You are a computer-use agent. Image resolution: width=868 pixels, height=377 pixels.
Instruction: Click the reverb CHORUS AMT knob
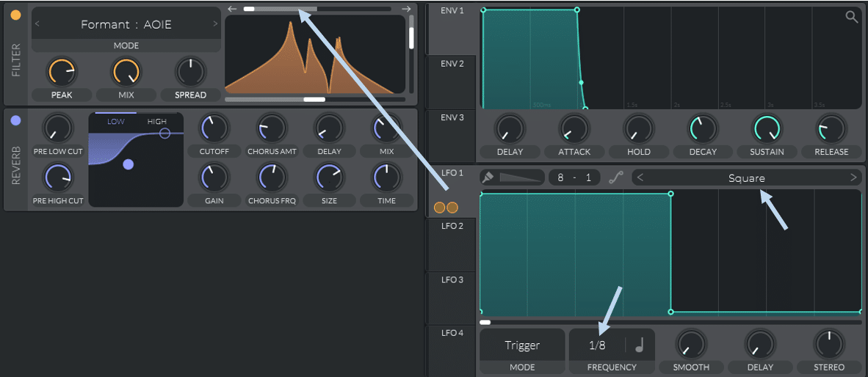click(x=272, y=128)
